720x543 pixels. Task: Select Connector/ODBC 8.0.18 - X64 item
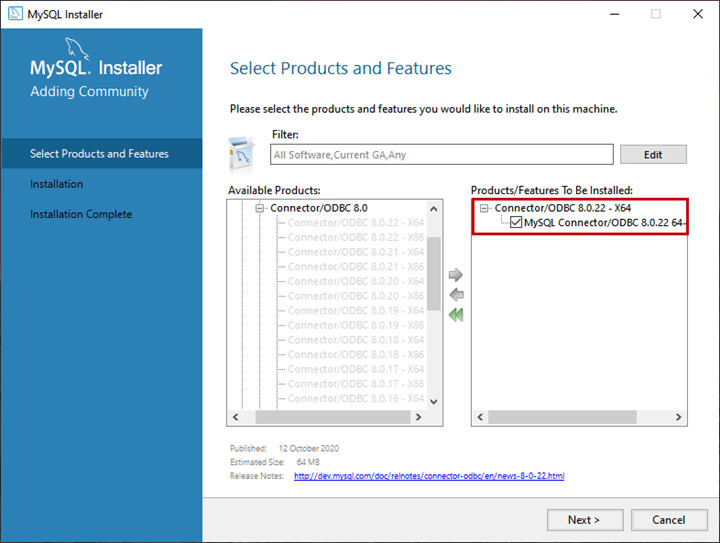[x=356, y=340]
